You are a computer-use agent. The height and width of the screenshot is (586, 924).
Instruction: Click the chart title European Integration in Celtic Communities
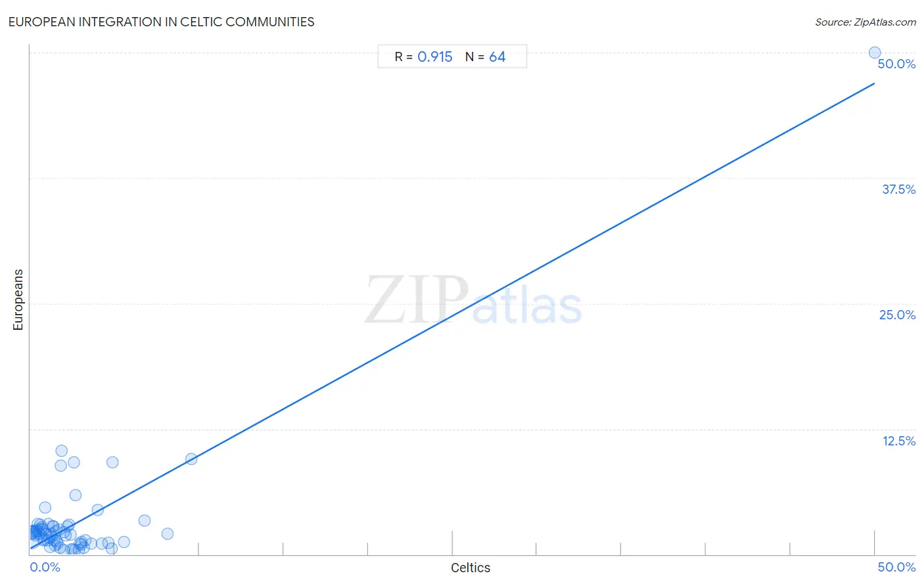pyautogui.click(x=161, y=22)
